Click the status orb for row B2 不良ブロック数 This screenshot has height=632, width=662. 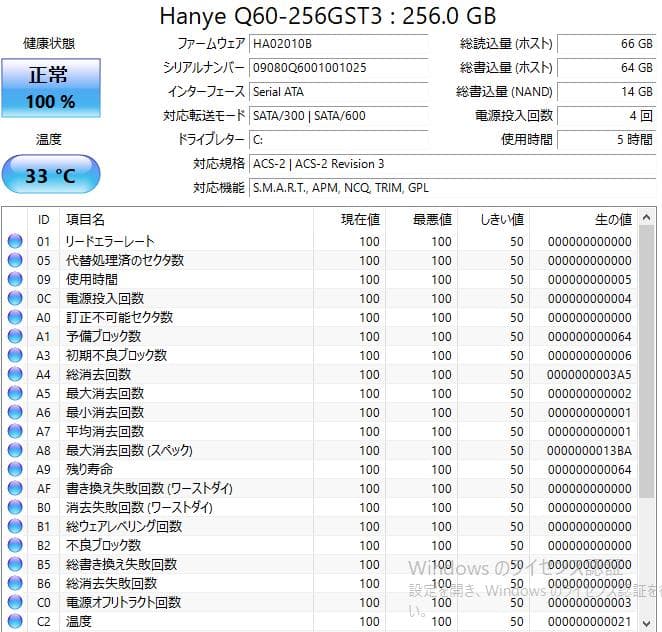(x=15, y=545)
